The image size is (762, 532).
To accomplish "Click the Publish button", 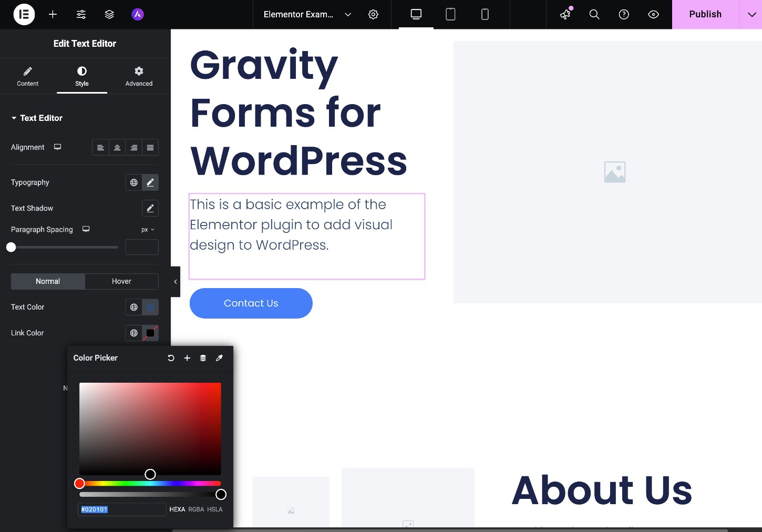I will (x=705, y=14).
